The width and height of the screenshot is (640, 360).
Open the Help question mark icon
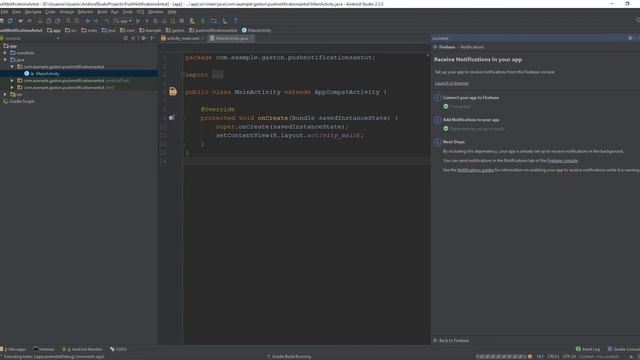click(x=236, y=21)
